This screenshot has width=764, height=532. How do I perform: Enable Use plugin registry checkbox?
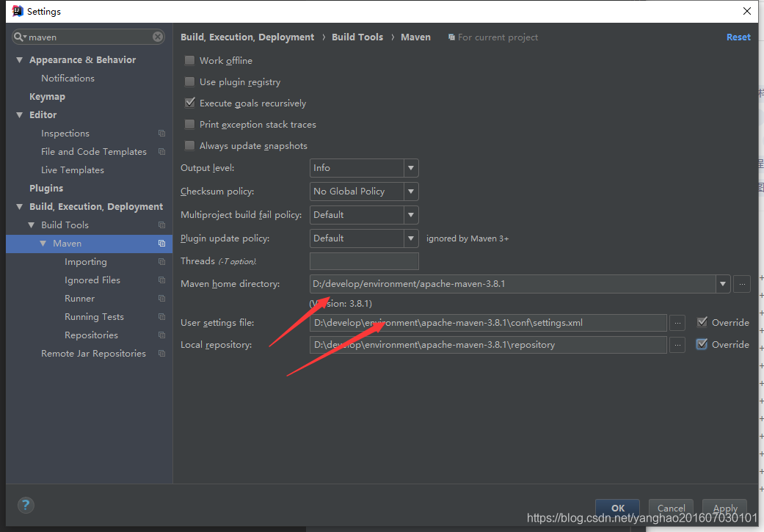click(189, 82)
